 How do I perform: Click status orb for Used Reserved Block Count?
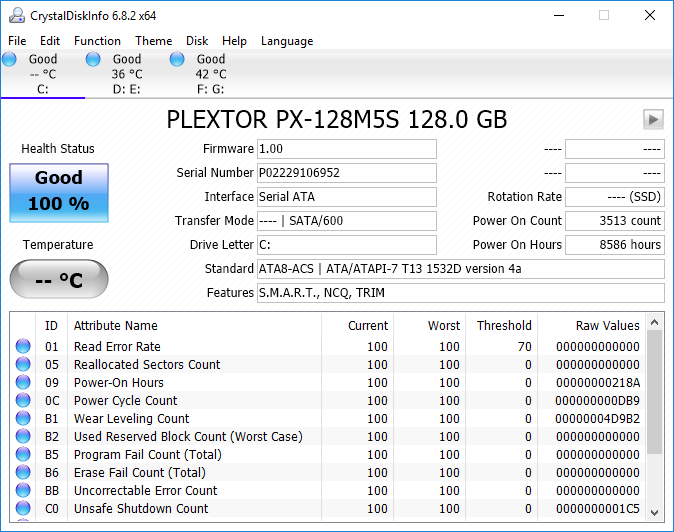23,436
